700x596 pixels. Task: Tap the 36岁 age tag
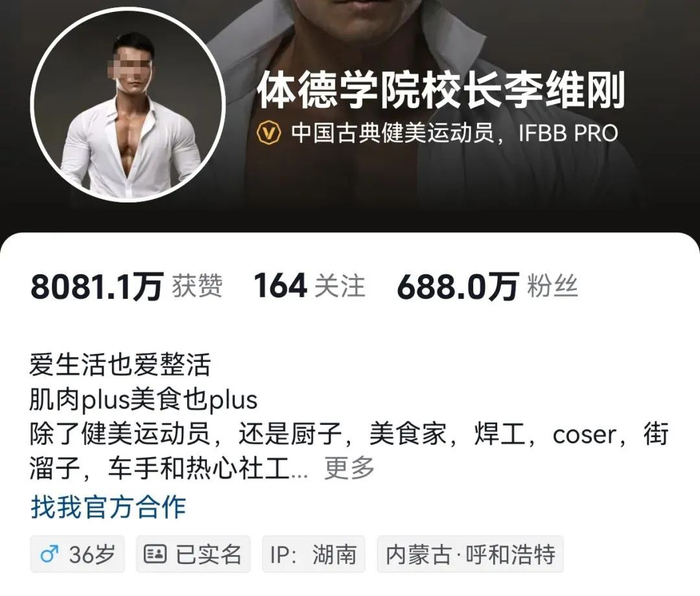77,554
